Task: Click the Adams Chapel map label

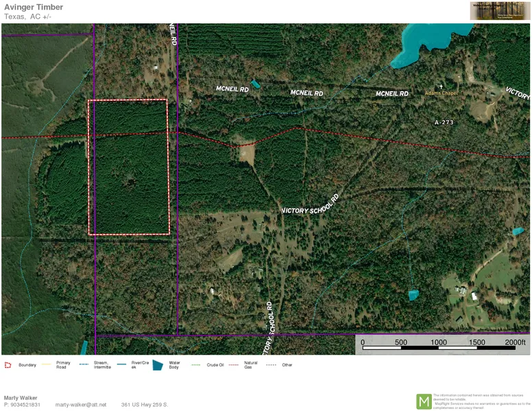Action: coord(441,93)
